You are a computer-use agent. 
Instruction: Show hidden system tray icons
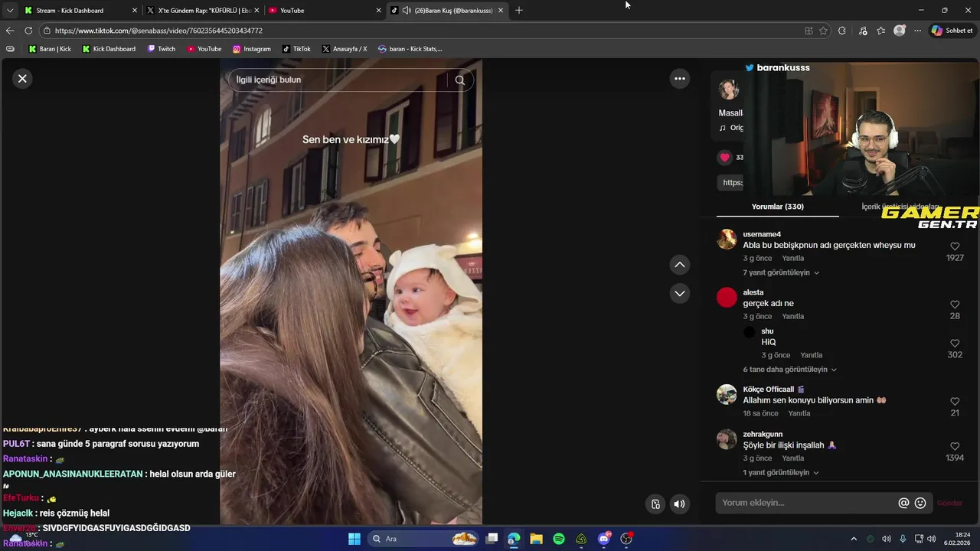point(854,539)
